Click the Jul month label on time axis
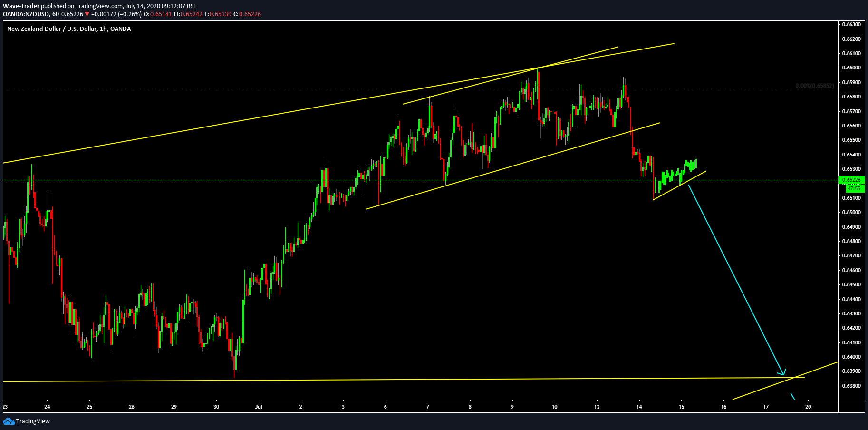This screenshot has width=868, height=430. 259,407
